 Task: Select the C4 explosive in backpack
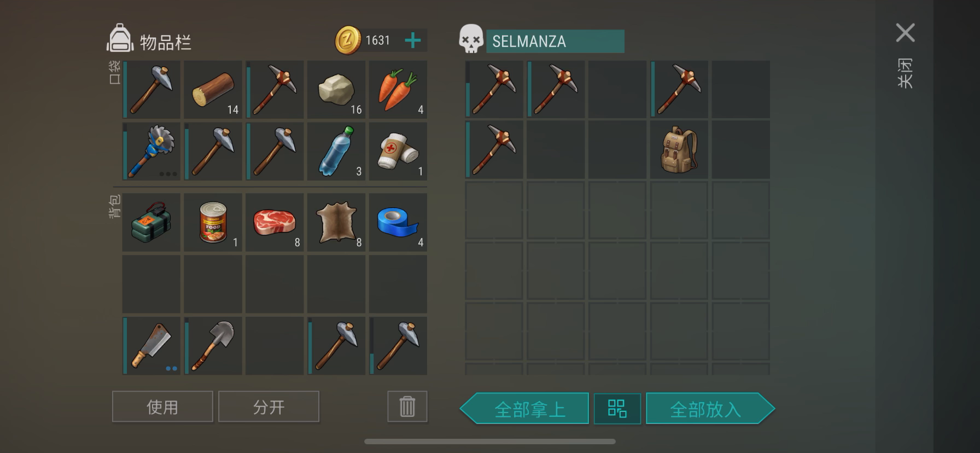point(151,222)
